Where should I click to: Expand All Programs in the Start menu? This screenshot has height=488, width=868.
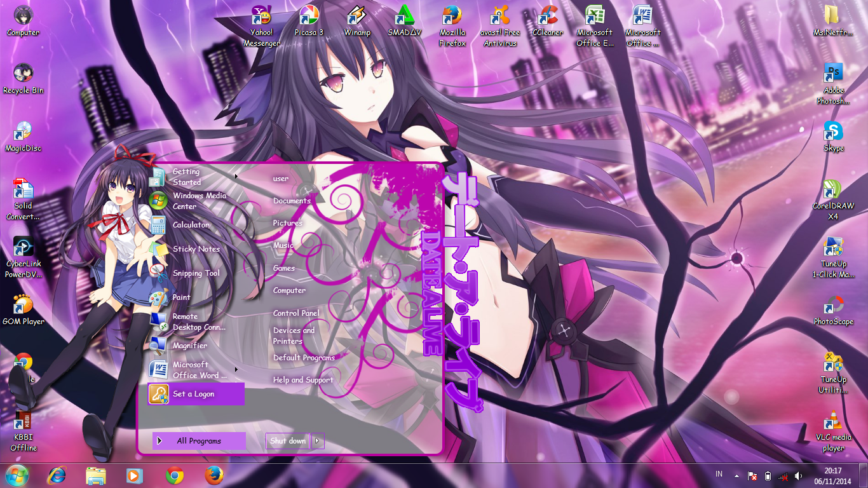pos(199,441)
